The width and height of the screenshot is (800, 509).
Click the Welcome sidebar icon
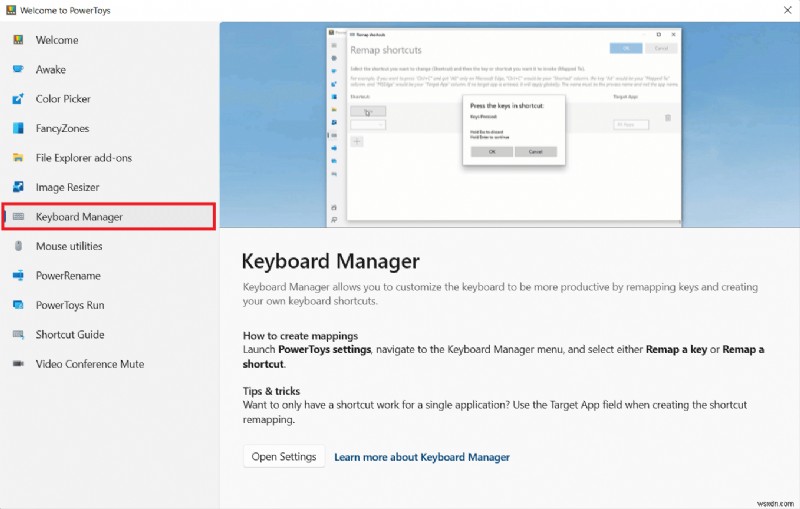[18, 40]
